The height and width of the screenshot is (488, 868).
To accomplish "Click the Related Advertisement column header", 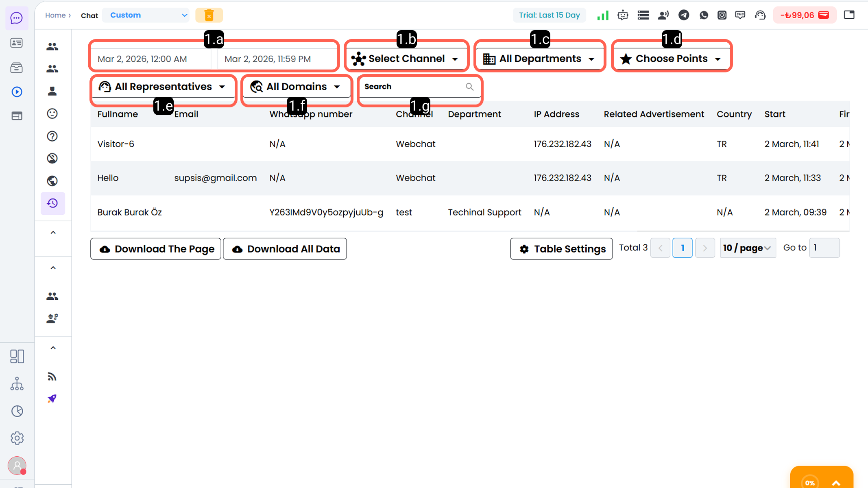I will (x=654, y=114).
